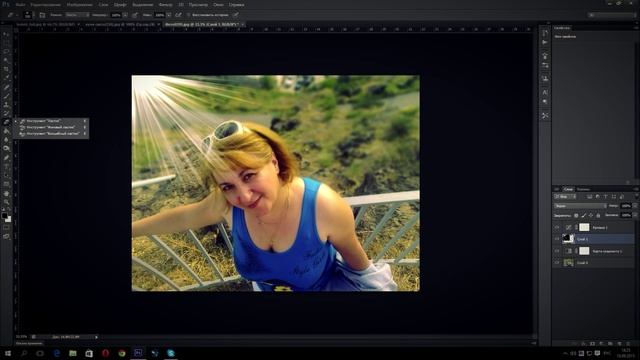Filter layers by adjustment layers icon
The width and height of the screenshot is (640, 360).
[x=598, y=197]
